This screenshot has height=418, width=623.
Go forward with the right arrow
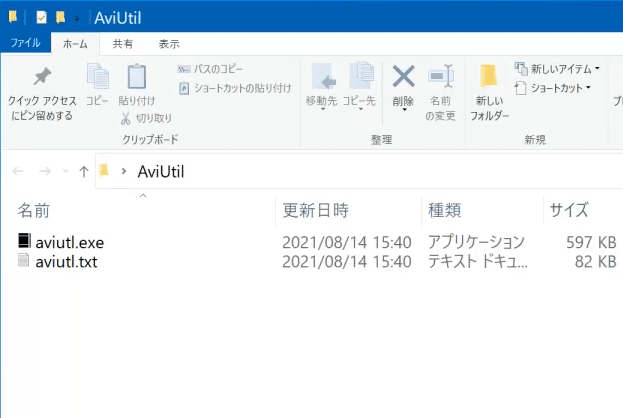[x=45, y=171]
